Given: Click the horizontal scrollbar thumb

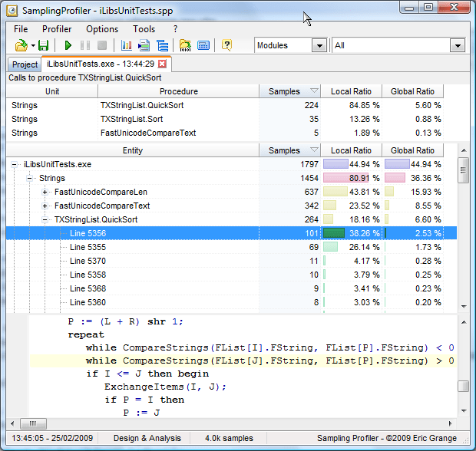Looking at the screenshot, I should (x=33, y=423).
